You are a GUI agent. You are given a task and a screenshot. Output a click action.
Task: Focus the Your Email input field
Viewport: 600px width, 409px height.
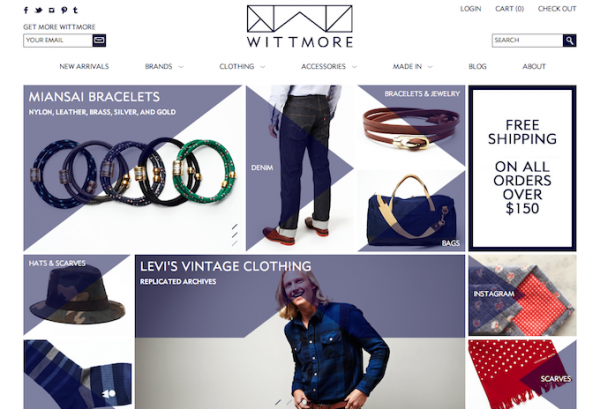(x=58, y=40)
